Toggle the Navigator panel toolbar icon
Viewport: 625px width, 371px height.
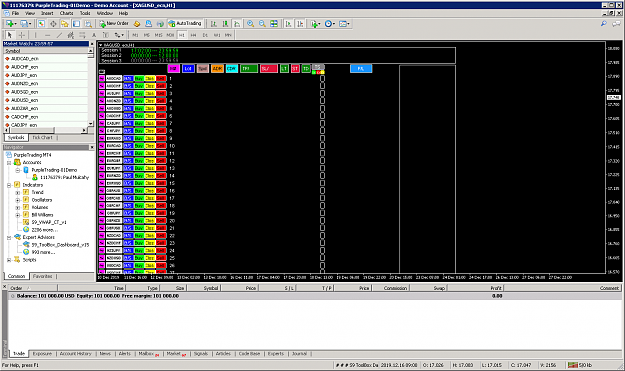click(x=65, y=24)
